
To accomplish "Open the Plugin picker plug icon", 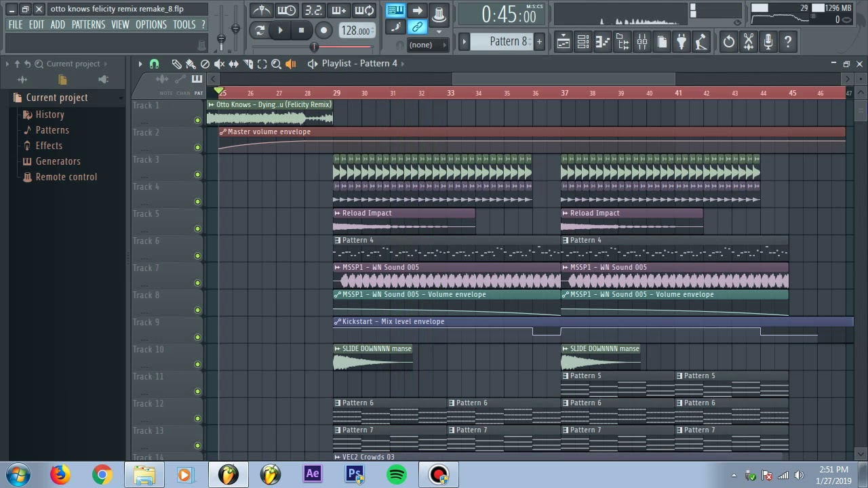I will [x=682, y=42].
